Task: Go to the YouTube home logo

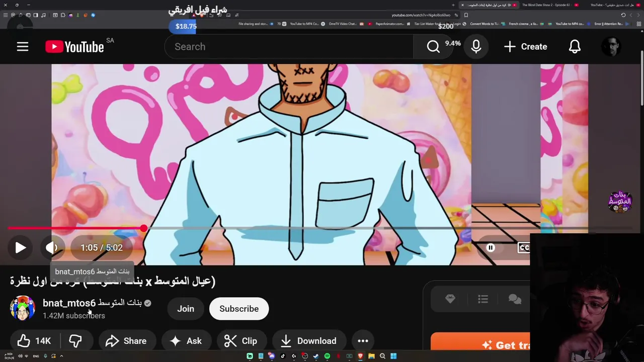Action: pos(74,47)
